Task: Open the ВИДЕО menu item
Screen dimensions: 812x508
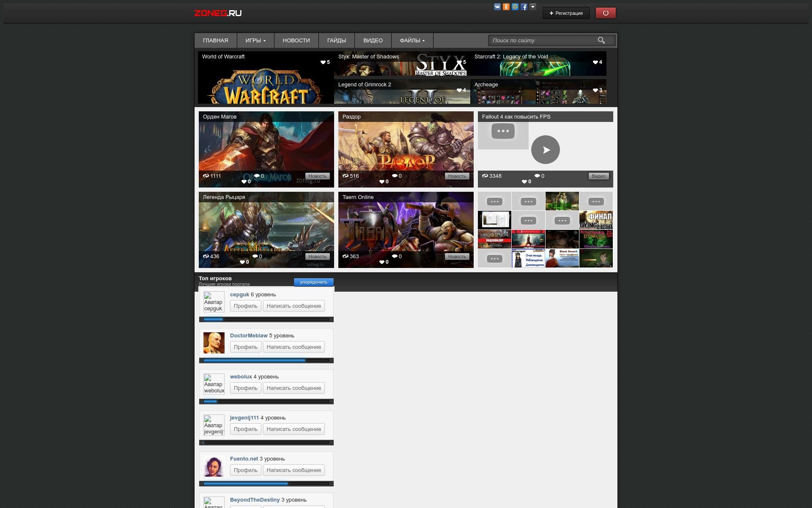Action: (x=373, y=41)
